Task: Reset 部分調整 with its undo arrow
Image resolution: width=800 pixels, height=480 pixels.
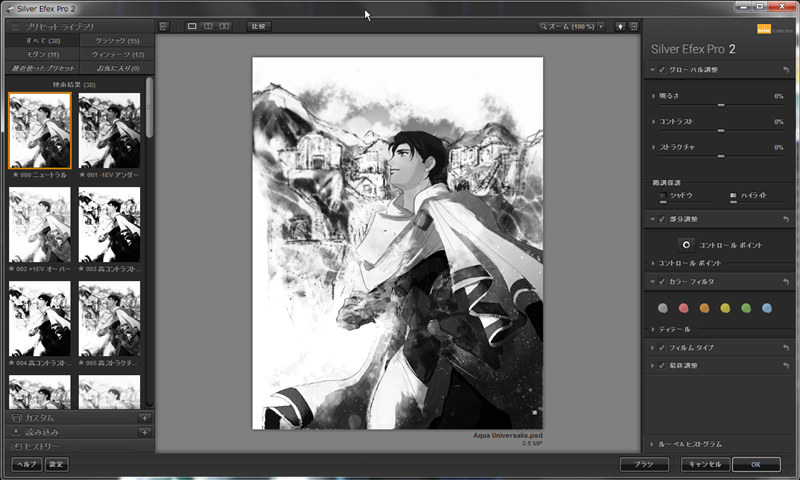Action: [x=786, y=219]
